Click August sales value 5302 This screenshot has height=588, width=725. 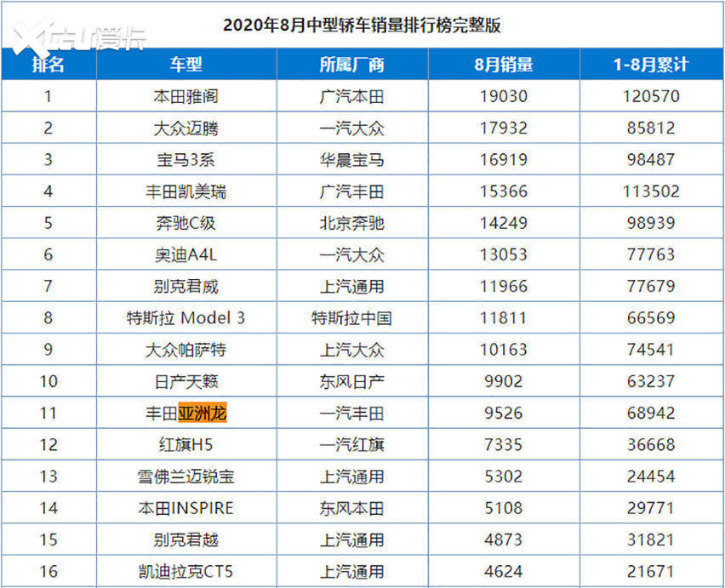pos(504,477)
